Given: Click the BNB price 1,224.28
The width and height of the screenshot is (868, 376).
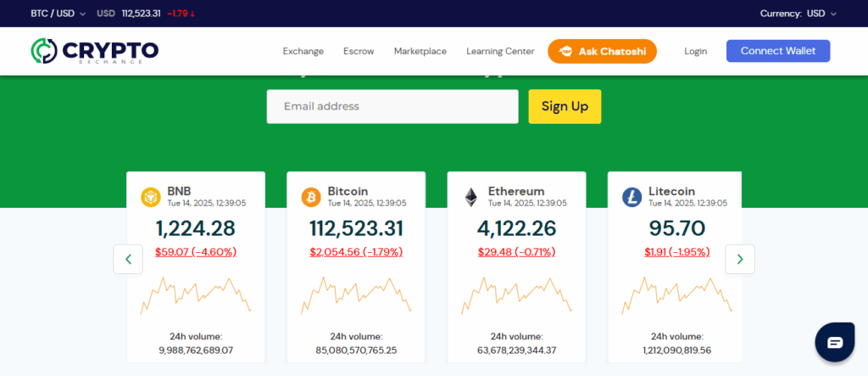Looking at the screenshot, I should click(196, 228).
